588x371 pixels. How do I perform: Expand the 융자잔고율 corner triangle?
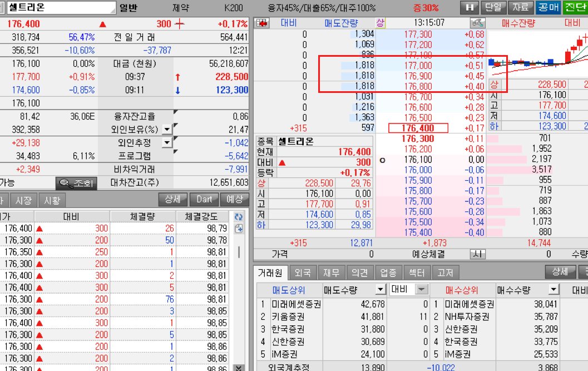coord(175,112)
